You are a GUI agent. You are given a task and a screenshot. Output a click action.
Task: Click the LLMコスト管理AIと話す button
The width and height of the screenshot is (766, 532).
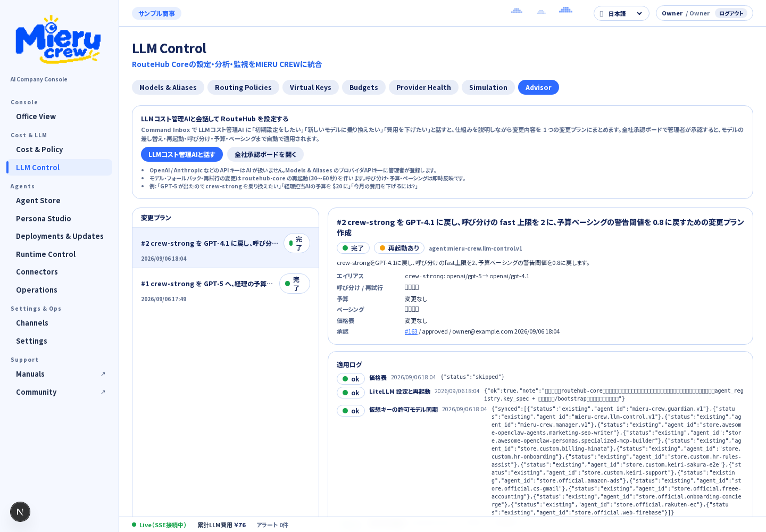[182, 154]
